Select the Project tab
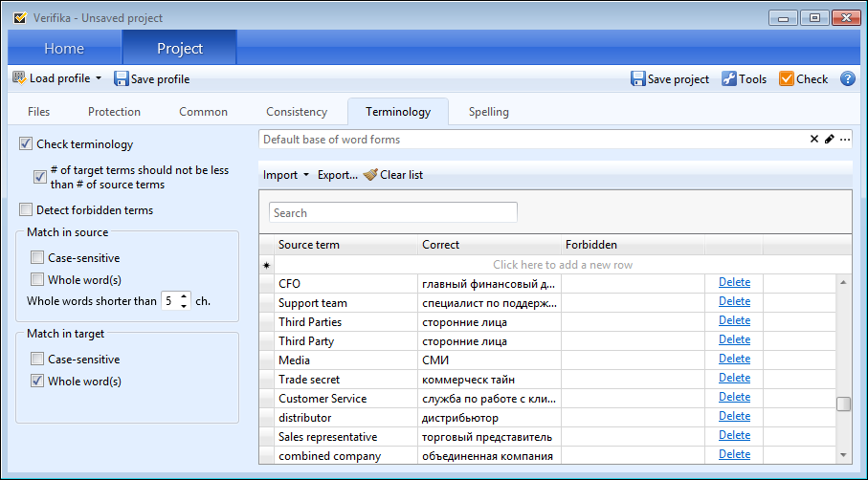The height and width of the screenshot is (480, 868). [180, 48]
